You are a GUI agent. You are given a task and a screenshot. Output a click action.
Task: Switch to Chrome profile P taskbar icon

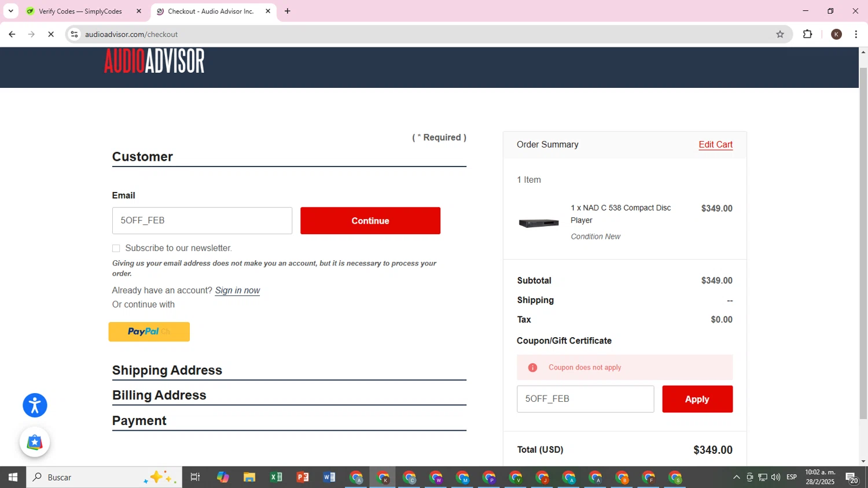click(490, 478)
